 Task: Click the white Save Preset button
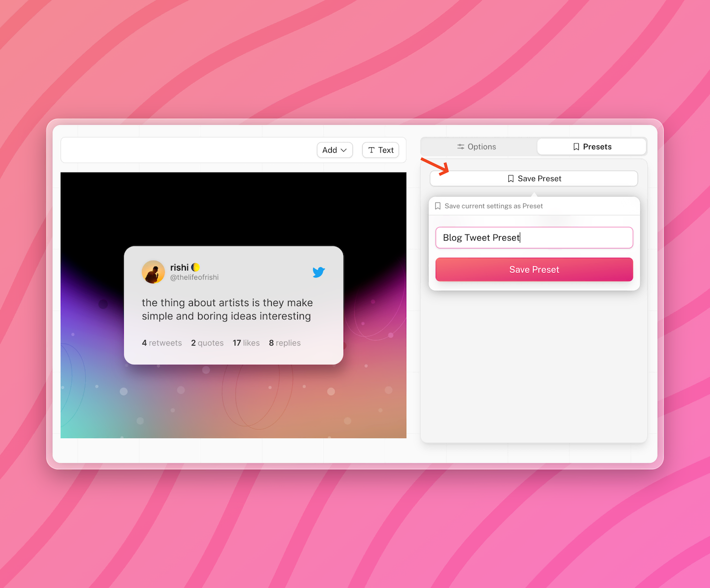(x=534, y=178)
